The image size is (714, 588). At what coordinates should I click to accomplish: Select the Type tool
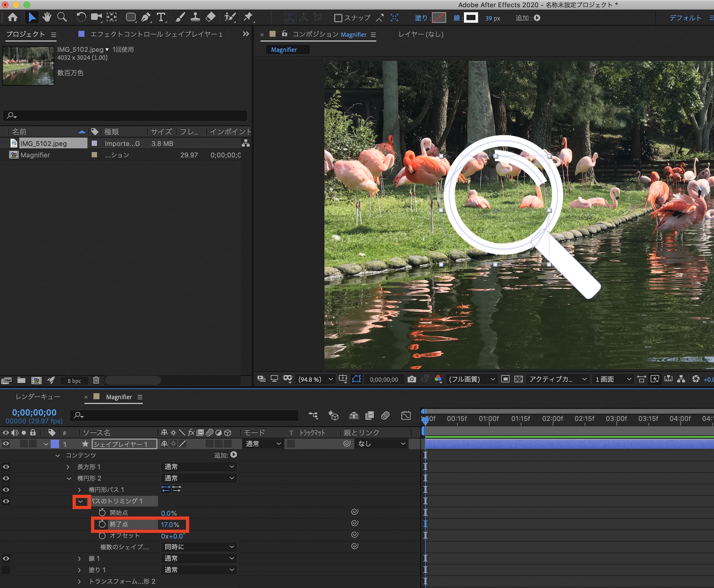pyautogui.click(x=161, y=17)
